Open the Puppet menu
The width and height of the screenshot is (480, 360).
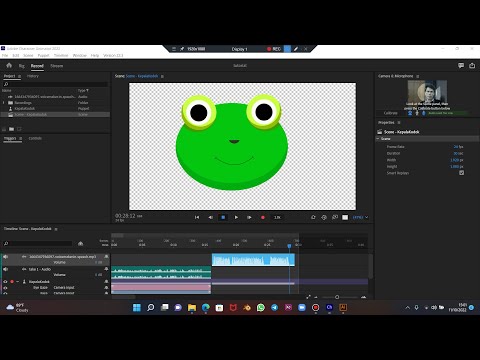coord(43,55)
